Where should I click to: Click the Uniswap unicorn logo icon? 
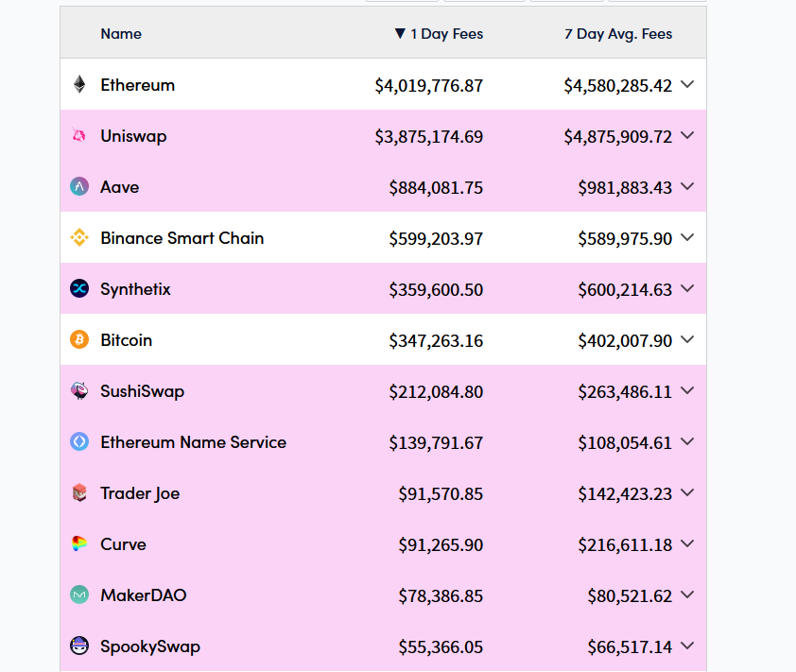(79, 135)
